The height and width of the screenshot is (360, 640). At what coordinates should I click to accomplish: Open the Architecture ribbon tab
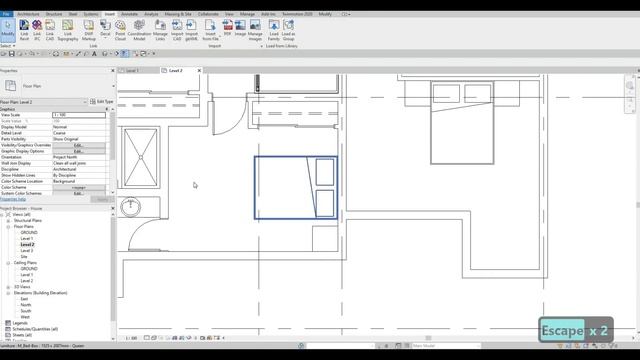(x=28, y=14)
